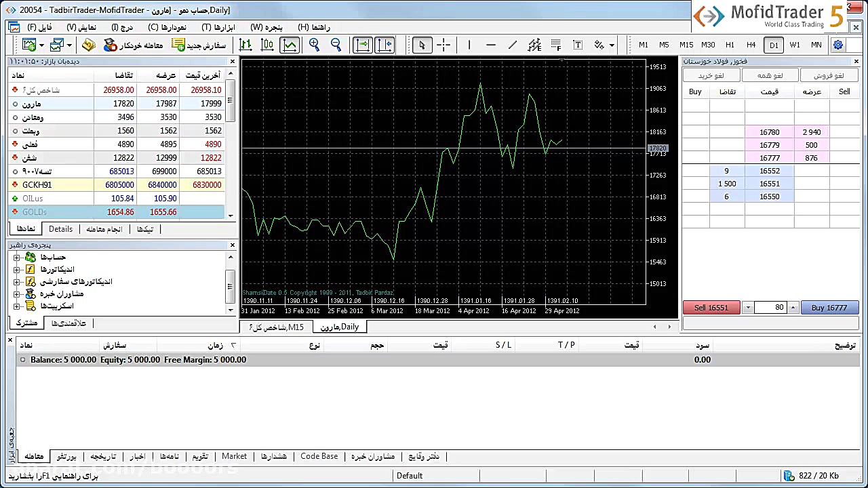Click the zoom in magnifier icon
The width and height of the screenshot is (868, 488).
[x=314, y=45]
